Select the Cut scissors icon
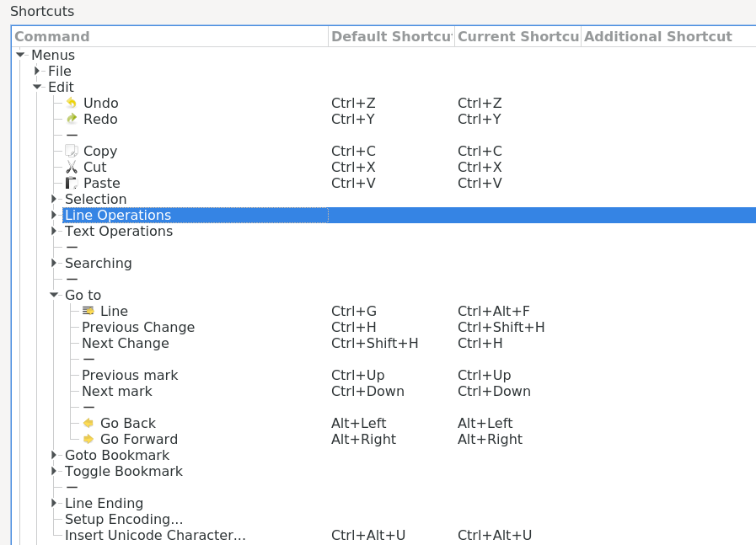 72,167
